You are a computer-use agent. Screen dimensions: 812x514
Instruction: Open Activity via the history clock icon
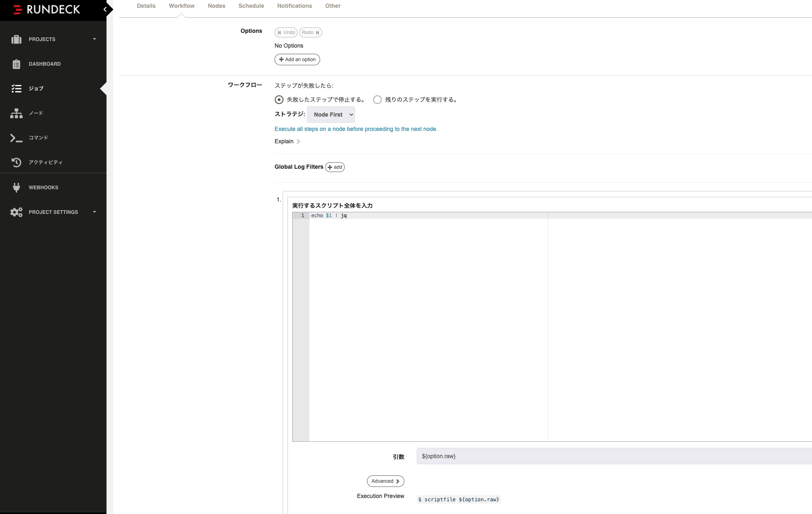pyautogui.click(x=16, y=163)
